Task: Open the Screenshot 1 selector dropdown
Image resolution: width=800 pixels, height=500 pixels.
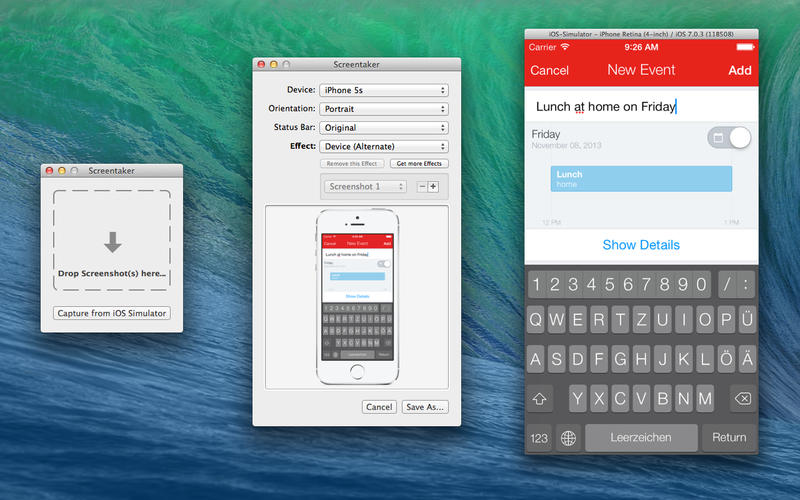Action: coord(365,187)
